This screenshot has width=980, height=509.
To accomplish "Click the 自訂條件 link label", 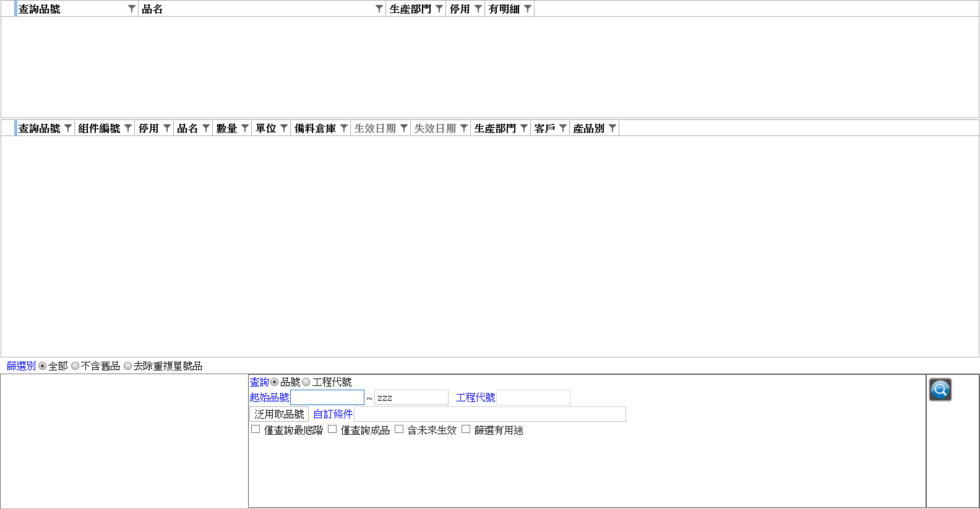I will (333, 414).
